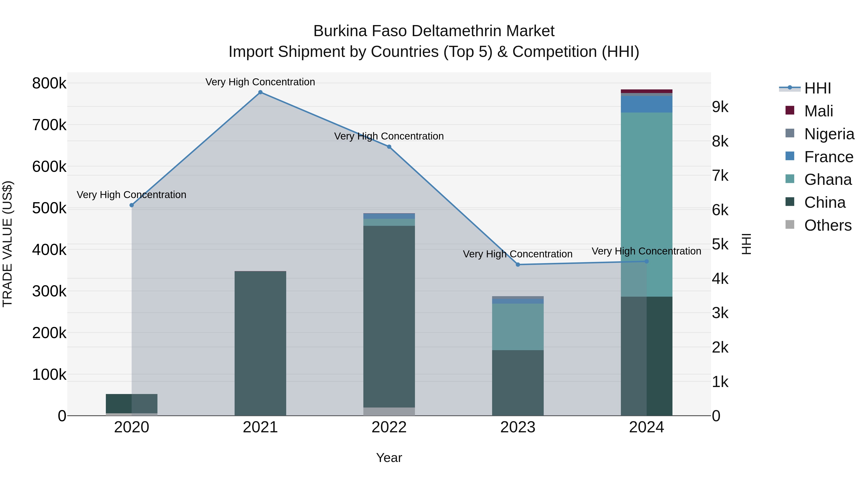
Task: Click the Year axis title
Action: click(389, 458)
